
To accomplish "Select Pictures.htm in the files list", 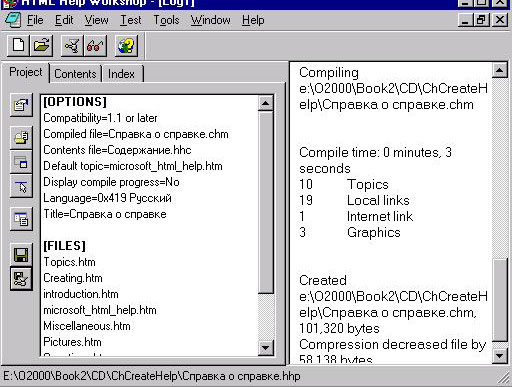I will (x=72, y=342).
